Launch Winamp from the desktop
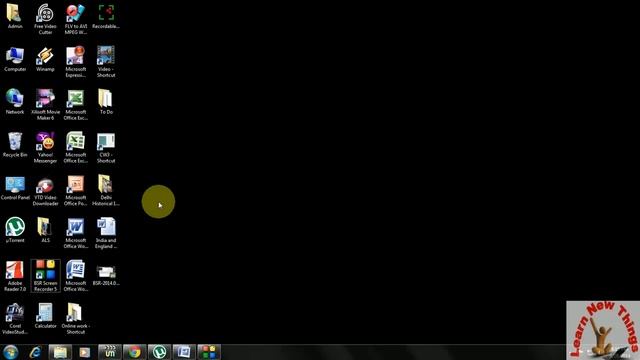Viewport: 640px width, 360px height. (x=45, y=60)
